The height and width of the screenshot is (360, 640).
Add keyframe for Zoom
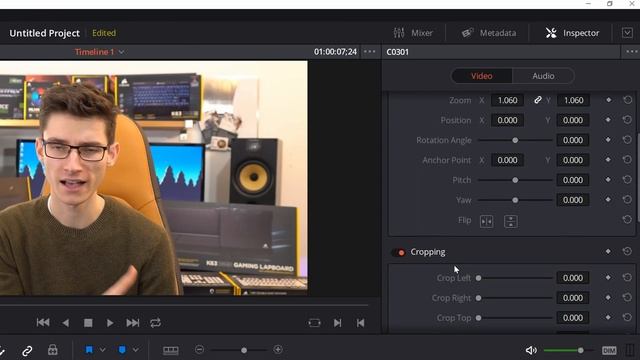click(608, 100)
